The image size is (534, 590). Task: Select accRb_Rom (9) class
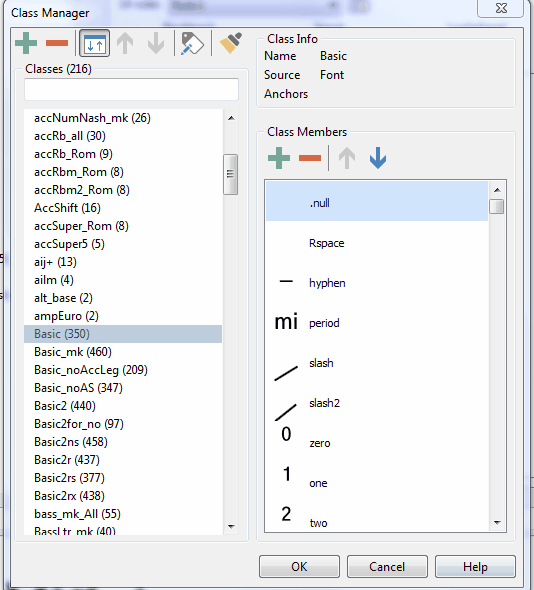[123, 154]
